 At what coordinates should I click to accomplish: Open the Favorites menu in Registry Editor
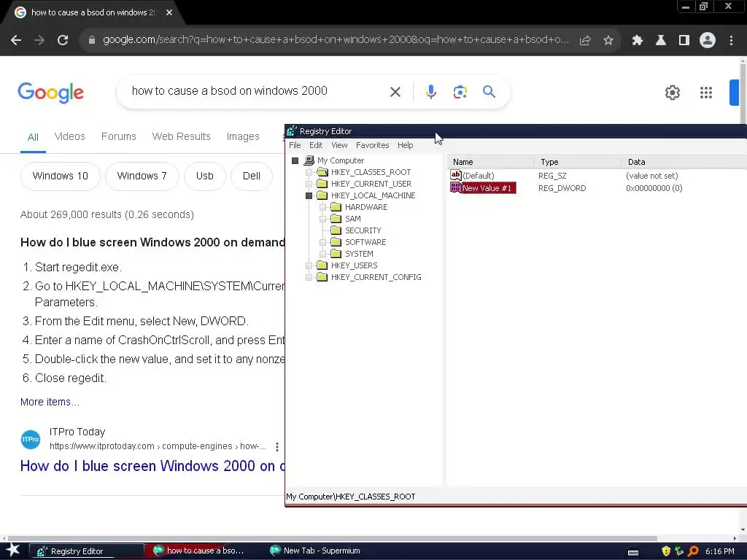[x=373, y=145]
